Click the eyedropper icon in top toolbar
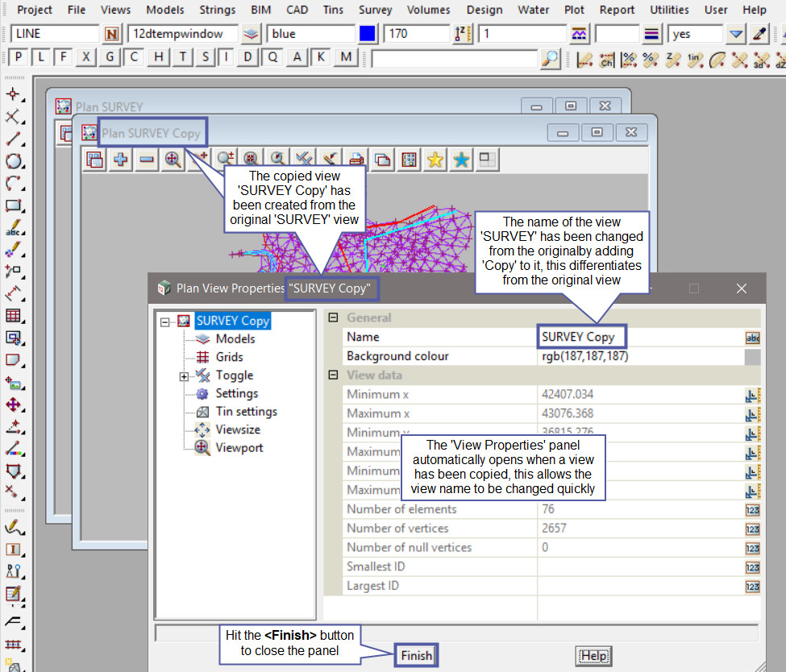The image size is (786, 672). [x=759, y=34]
